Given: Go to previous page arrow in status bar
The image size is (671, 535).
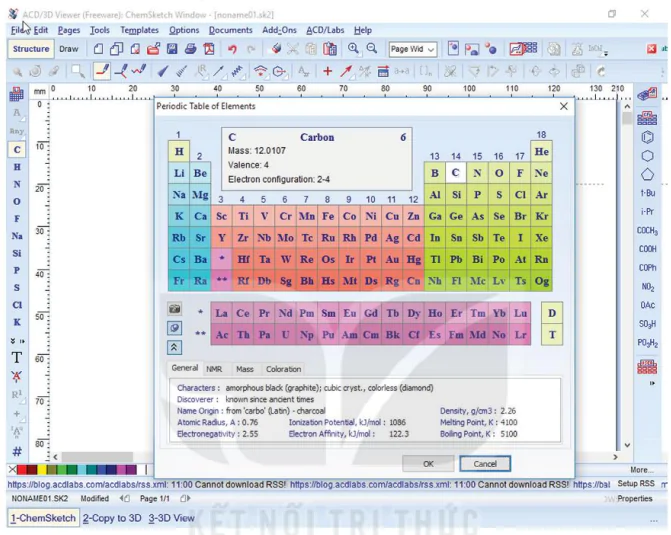Looking at the screenshot, I should pos(125,498).
